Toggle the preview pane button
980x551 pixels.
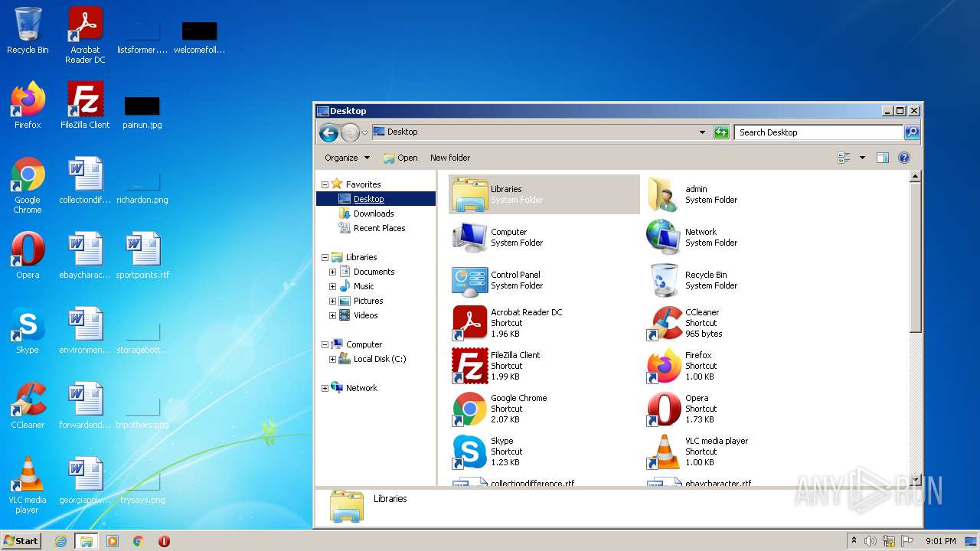coord(882,158)
